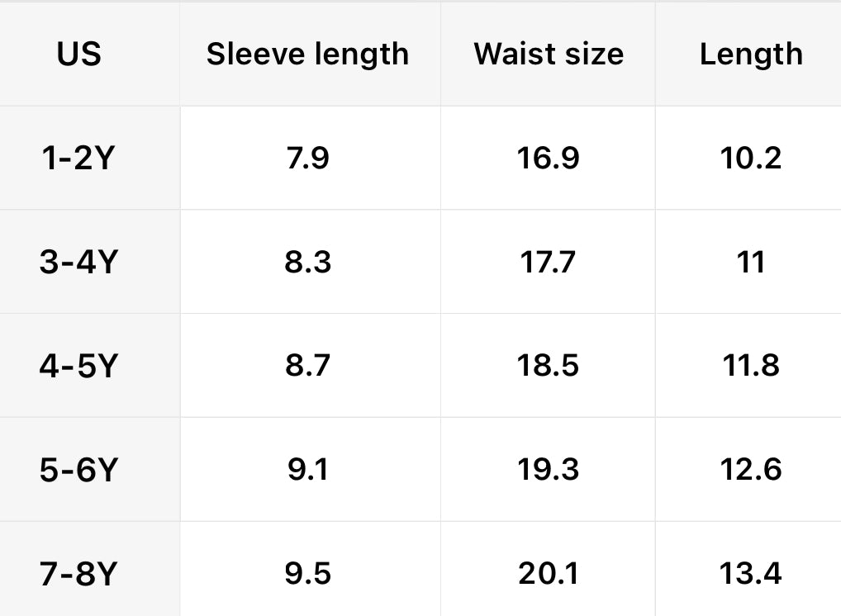Click length value 13.4

751,574
